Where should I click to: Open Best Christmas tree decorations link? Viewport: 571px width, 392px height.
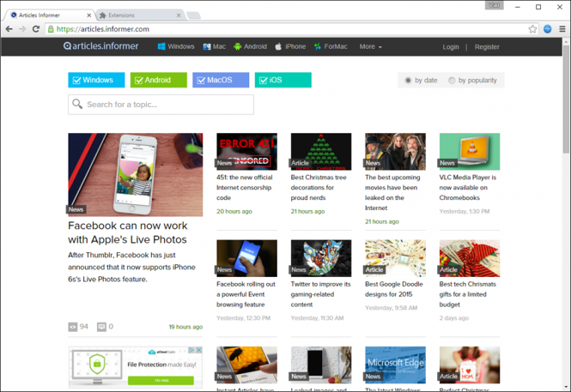click(x=319, y=188)
